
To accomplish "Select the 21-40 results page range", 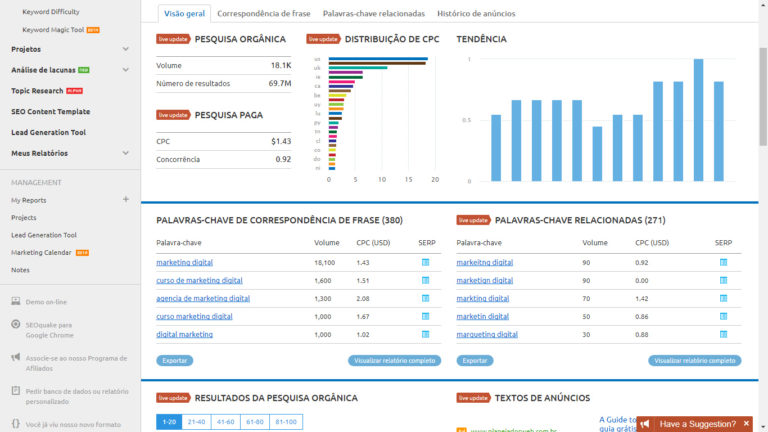I will (x=196, y=422).
